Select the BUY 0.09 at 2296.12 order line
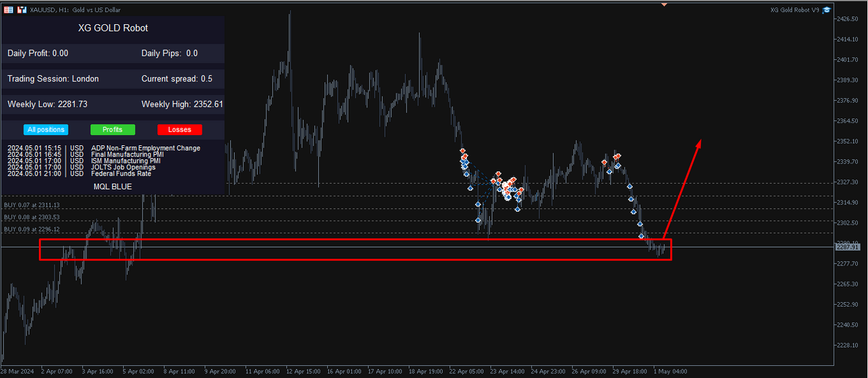 [x=32, y=229]
